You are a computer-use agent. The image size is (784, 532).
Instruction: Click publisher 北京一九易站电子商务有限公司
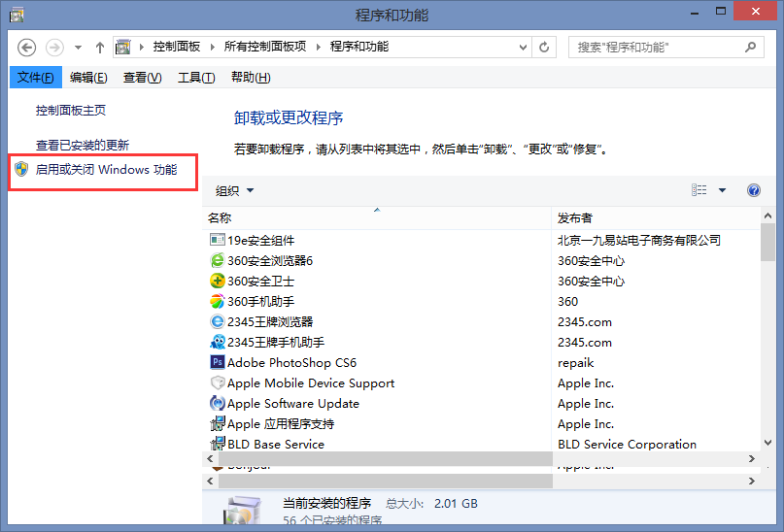(x=639, y=241)
